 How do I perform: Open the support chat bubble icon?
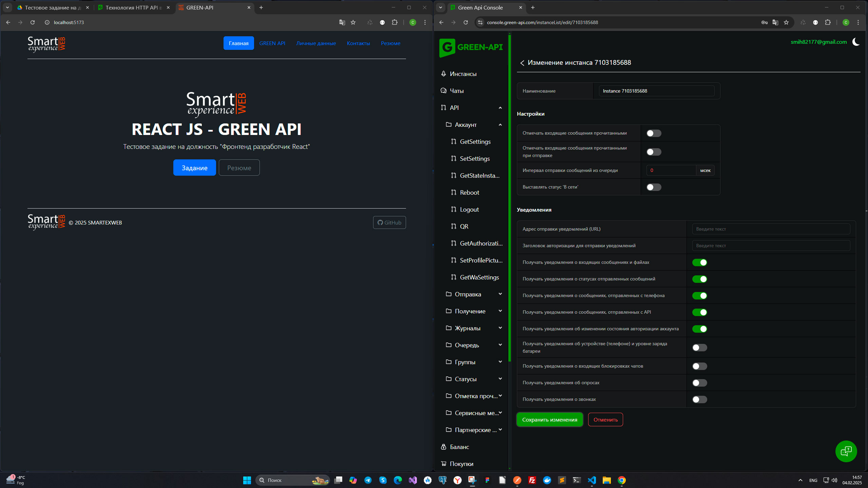(846, 451)
